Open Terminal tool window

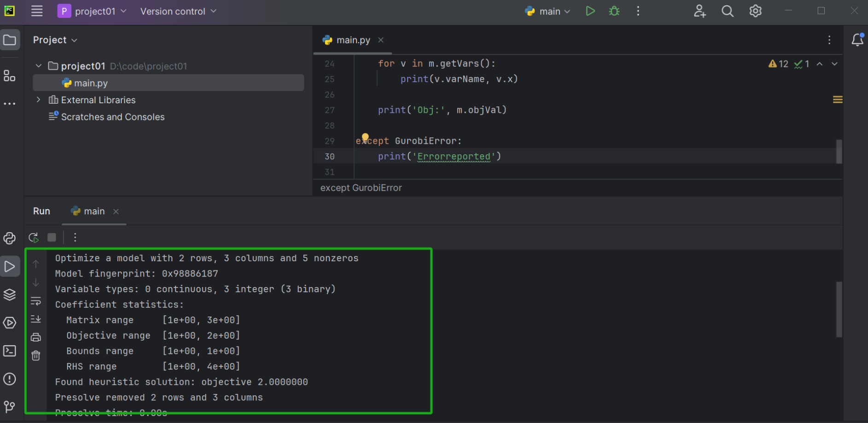click(10, 351)
